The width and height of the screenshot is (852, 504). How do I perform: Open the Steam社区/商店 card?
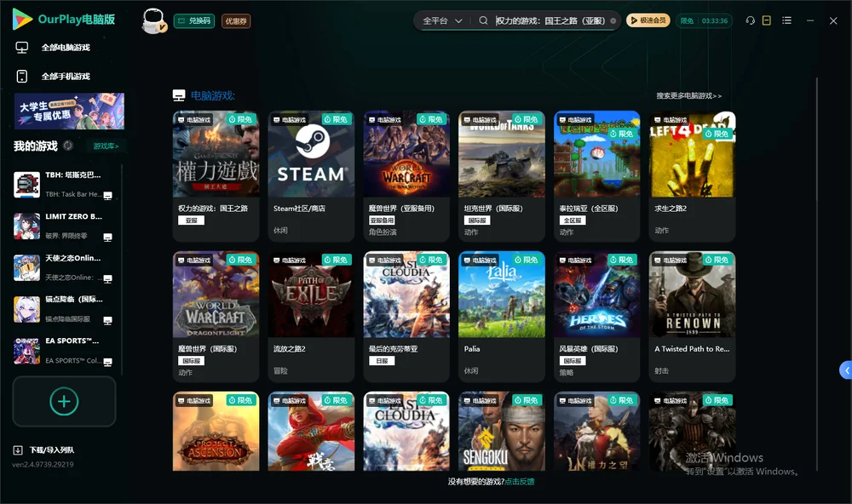point(311,176)
